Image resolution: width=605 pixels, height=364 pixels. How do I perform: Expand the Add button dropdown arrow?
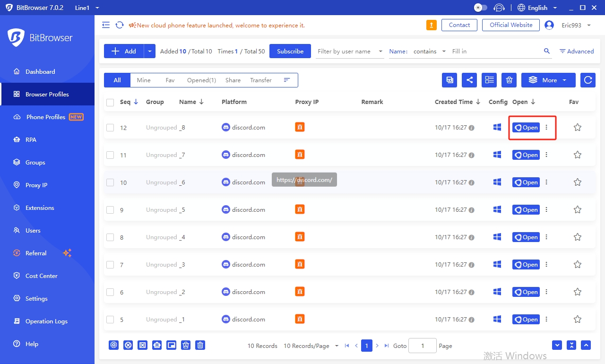(150, 51)
